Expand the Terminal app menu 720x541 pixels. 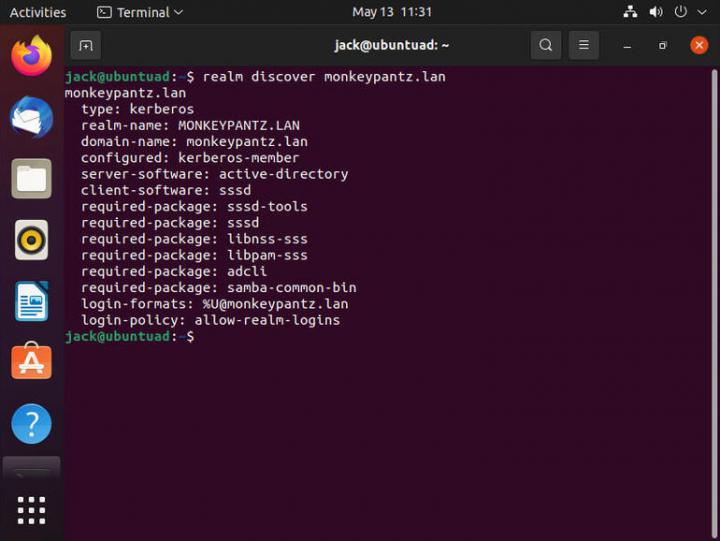click(140, 13)
